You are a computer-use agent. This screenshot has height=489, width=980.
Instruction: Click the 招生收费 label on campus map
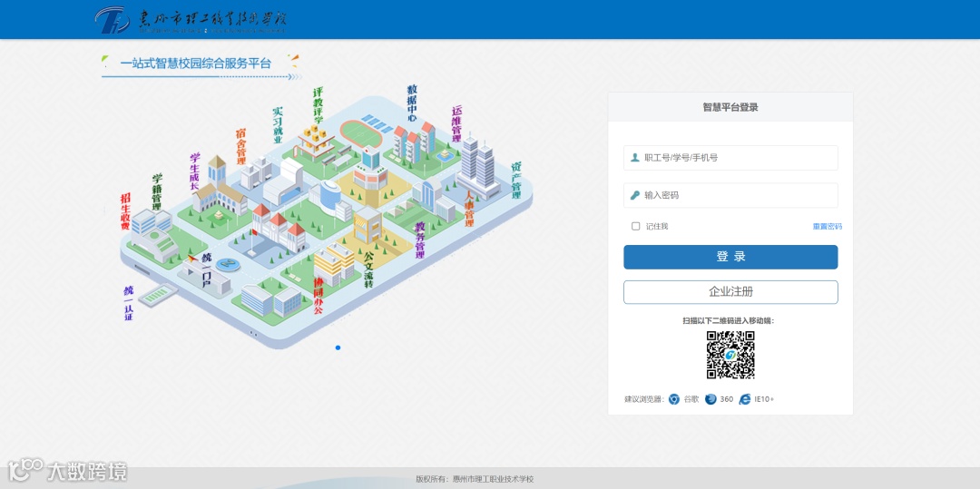click(x=125, y=212)
